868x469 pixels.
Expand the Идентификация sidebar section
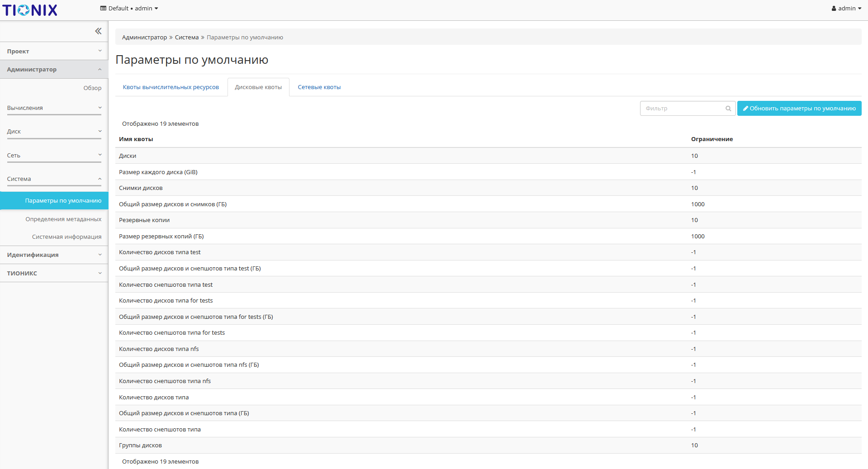point(54,255)
